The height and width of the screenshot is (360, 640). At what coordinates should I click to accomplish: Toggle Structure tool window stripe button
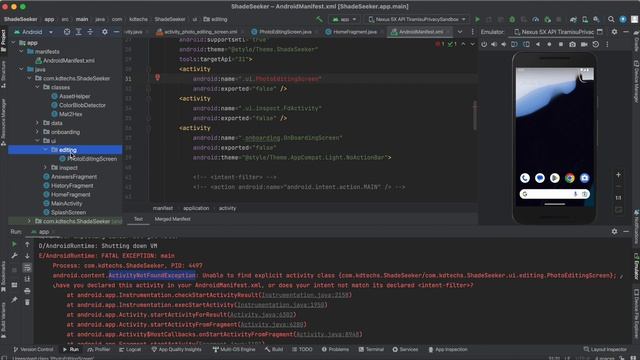pos(4,74)
